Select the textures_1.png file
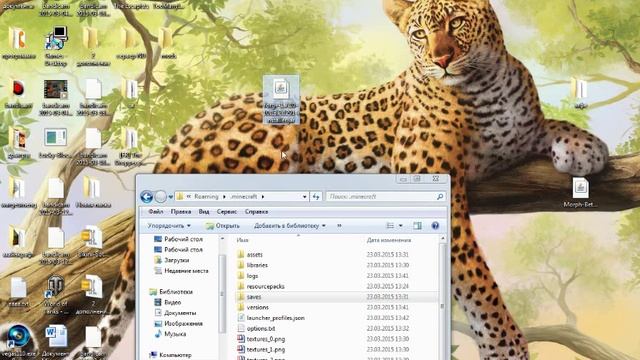This screenshot has height=360, width=640. click(x=266, y=350)
